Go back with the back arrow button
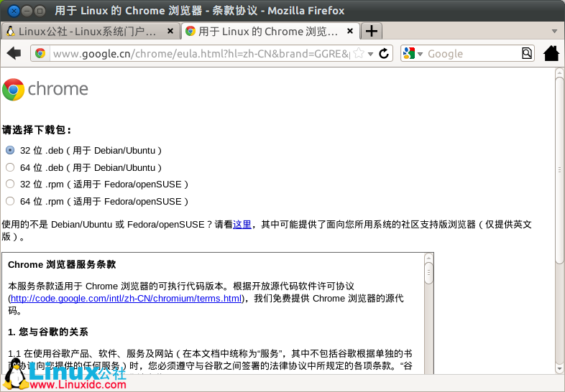This screenshot has width=565, height=392. 14,53
